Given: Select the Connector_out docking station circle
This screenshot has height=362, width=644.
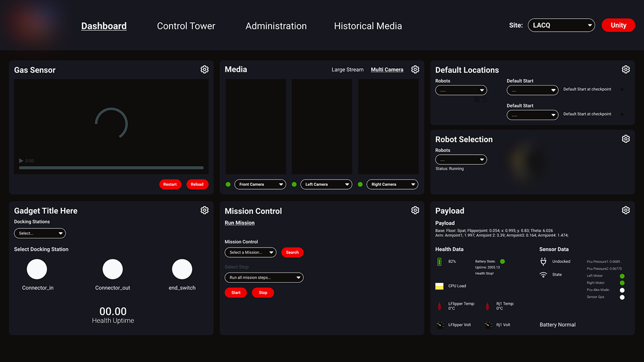Looking at the screenshot, I should click(113, 269).
